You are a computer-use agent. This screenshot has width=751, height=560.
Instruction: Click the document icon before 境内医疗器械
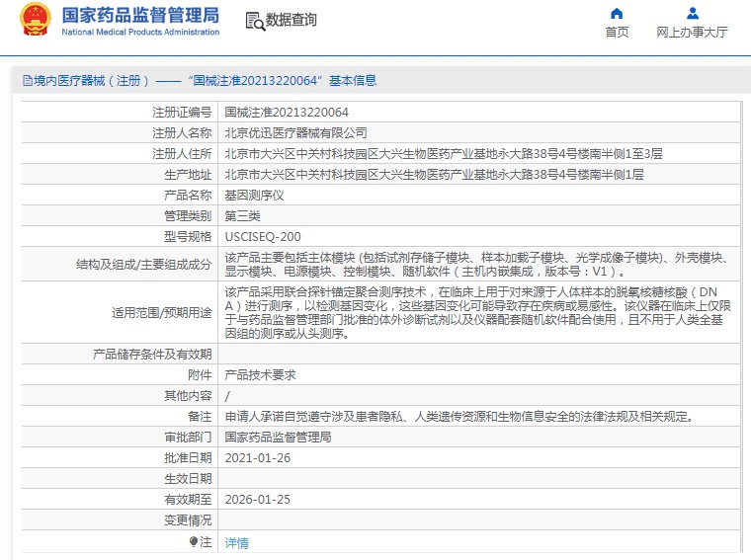(28, 80)
